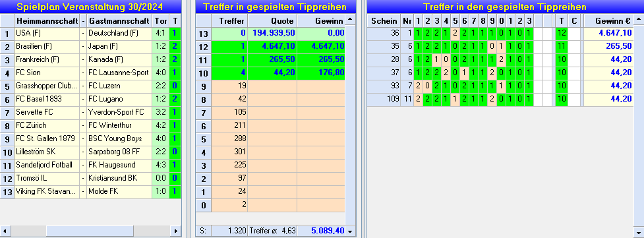The image size is (644, 238).
Task: Click the C column header
Action: [x=573, y=20]
